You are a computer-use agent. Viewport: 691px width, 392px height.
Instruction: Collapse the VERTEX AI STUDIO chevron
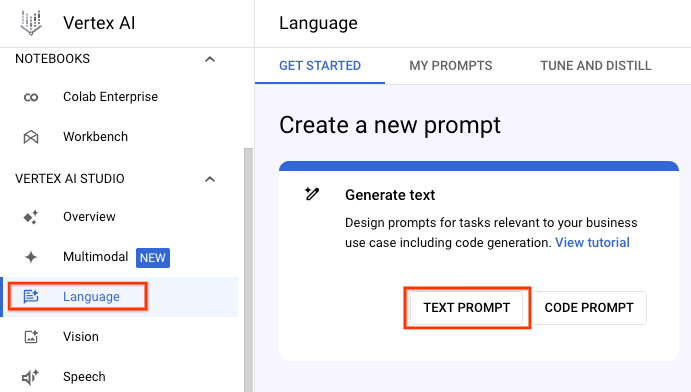pos(210,179)
